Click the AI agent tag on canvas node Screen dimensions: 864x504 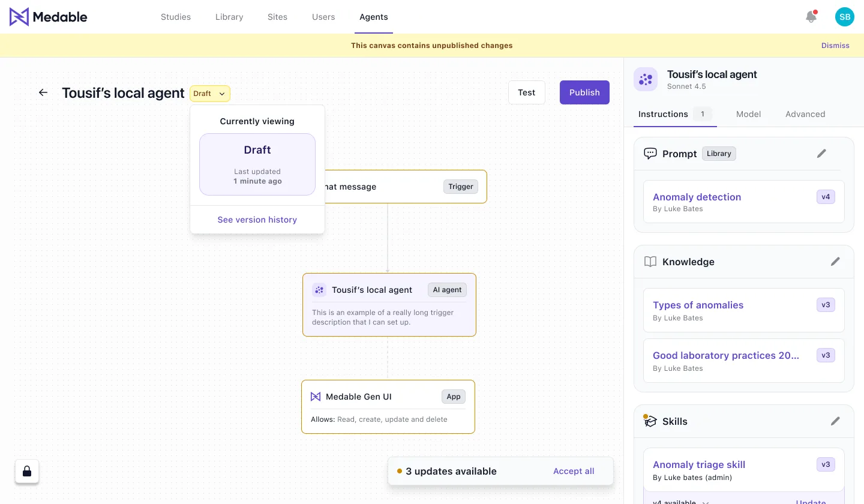click(447, 290)
